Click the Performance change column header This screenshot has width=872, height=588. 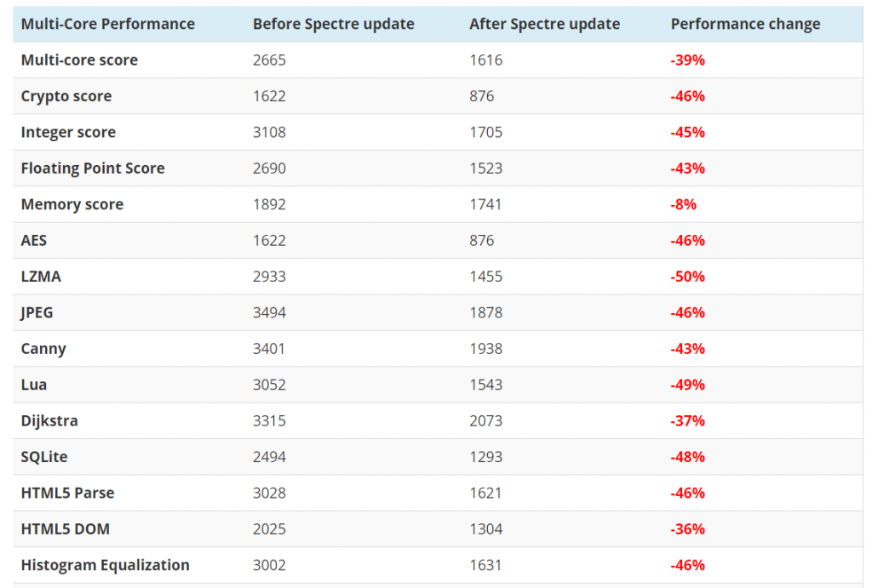click(746, 24)
